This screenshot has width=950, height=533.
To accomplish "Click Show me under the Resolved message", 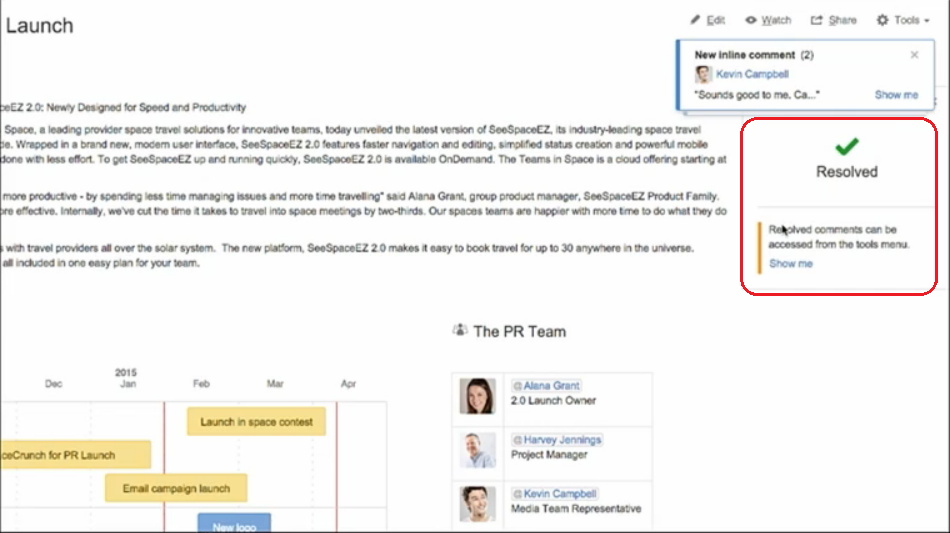I will (x=791, y=263).
